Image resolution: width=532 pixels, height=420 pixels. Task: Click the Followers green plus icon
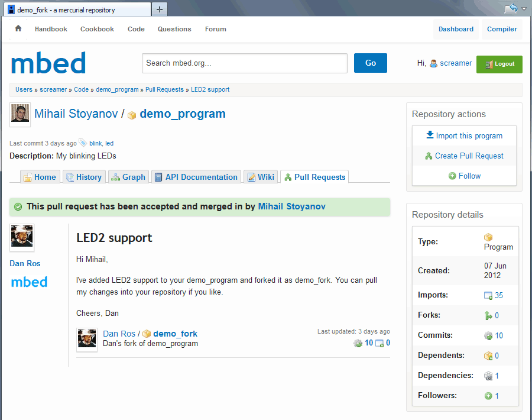coord(488,396)
